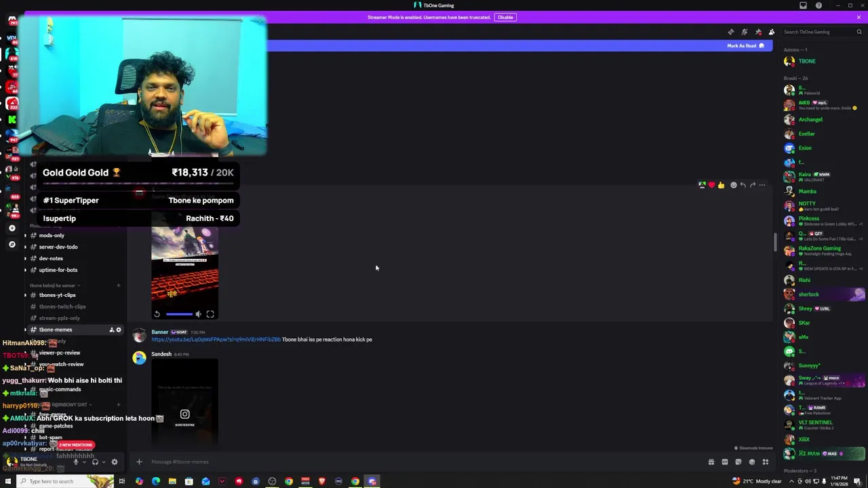
Task: Click the 2 New Mentions pill
Action: point(75,445)
